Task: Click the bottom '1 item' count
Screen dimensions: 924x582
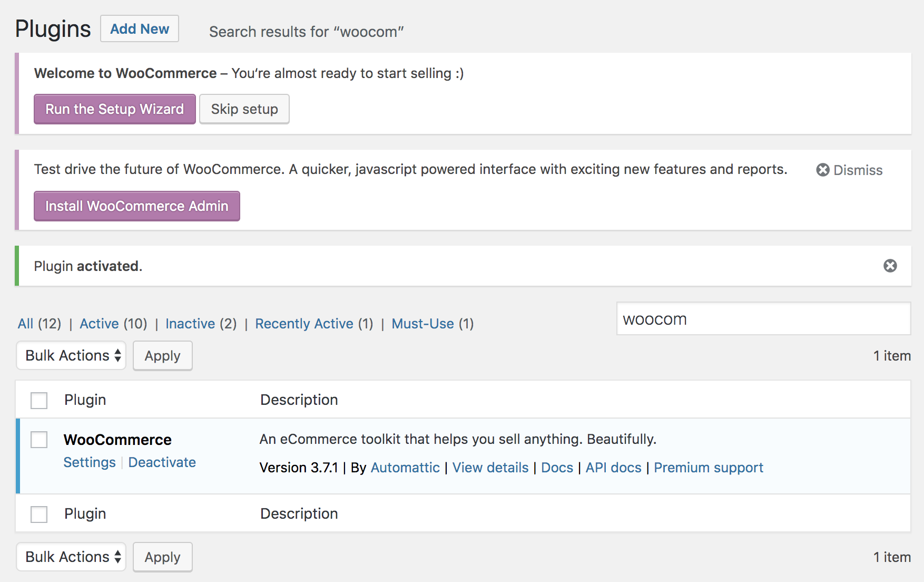Action: tap(892, 557)
